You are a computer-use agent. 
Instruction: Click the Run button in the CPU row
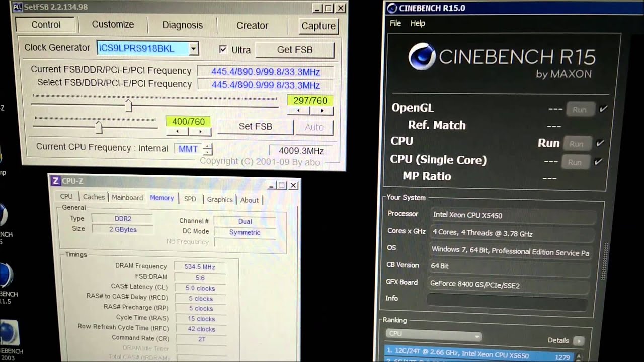click(577, 144)
